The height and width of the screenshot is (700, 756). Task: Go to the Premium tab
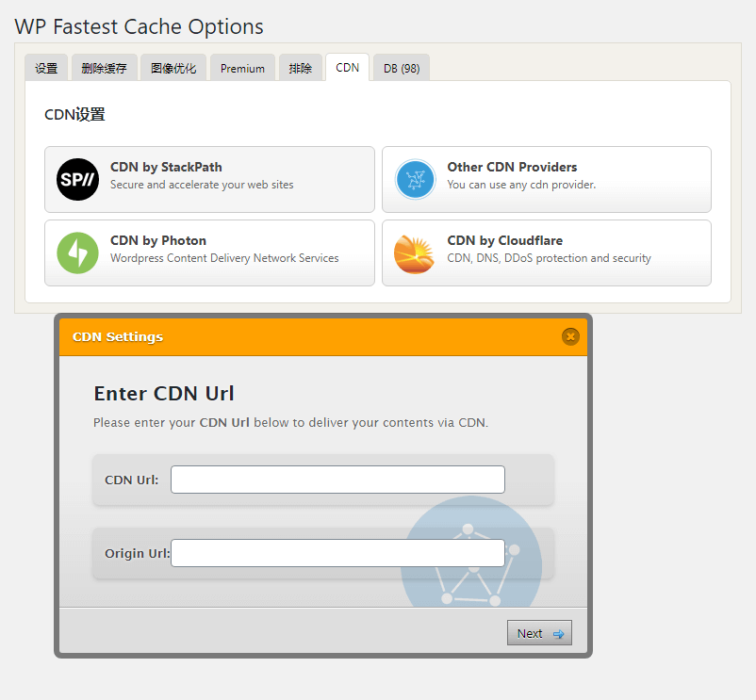242,68
